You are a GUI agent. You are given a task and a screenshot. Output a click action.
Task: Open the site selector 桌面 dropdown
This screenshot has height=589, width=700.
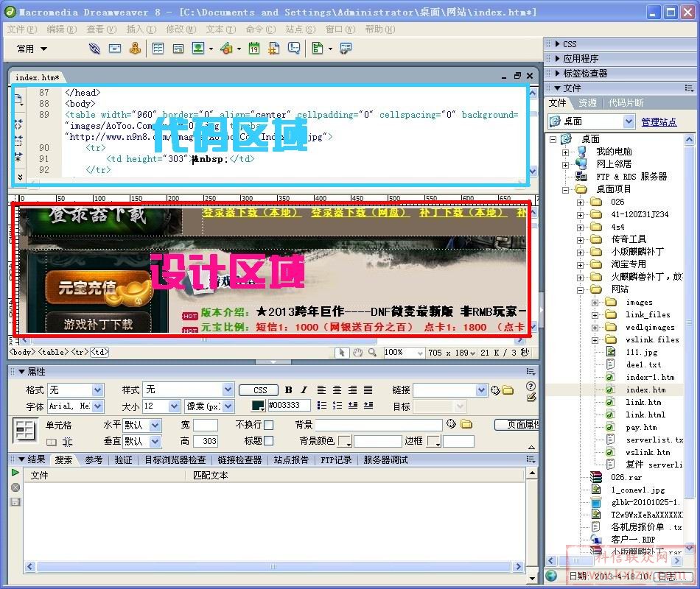(629, 121)
